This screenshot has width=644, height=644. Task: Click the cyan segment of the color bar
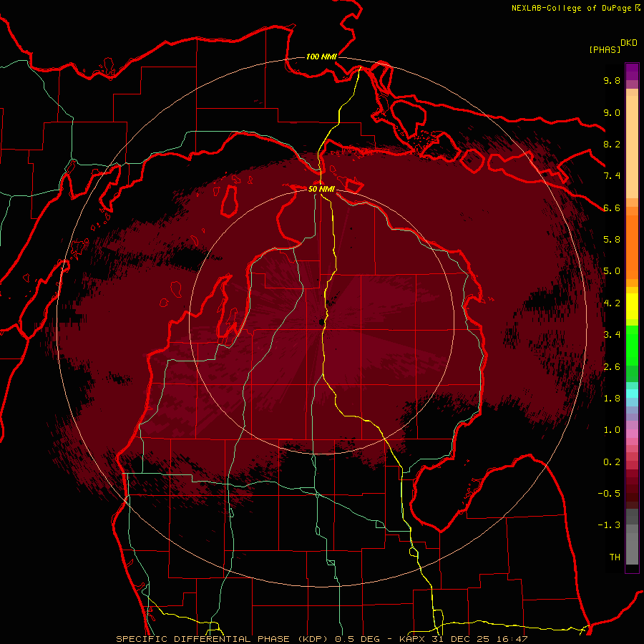pyautogui.click(x=632, y=394)
